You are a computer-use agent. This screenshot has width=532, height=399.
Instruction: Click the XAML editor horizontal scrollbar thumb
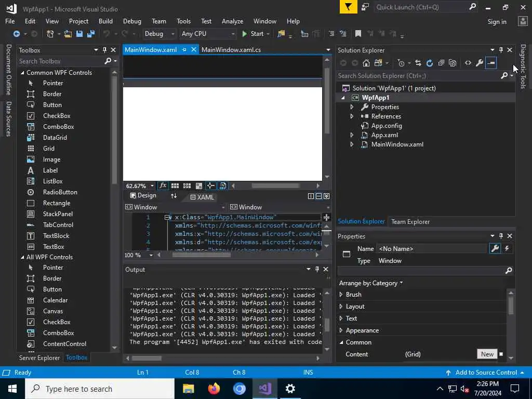click(x=201, y=255)
